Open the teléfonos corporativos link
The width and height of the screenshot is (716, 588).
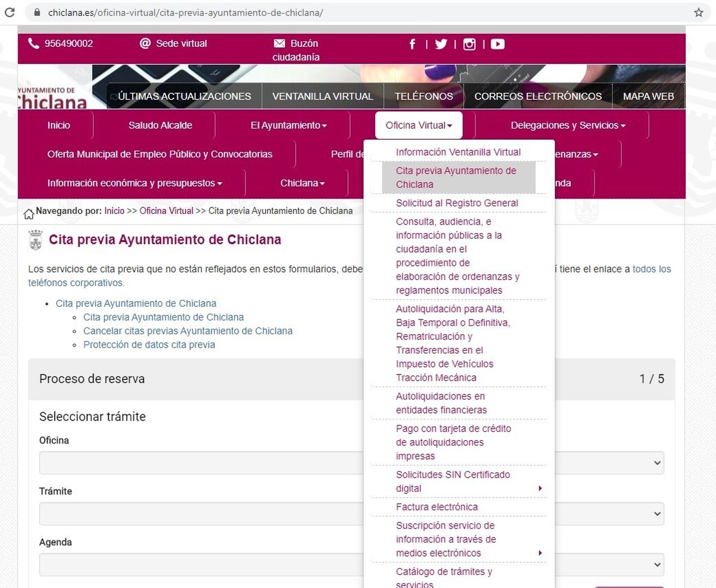tap(76, 283)
